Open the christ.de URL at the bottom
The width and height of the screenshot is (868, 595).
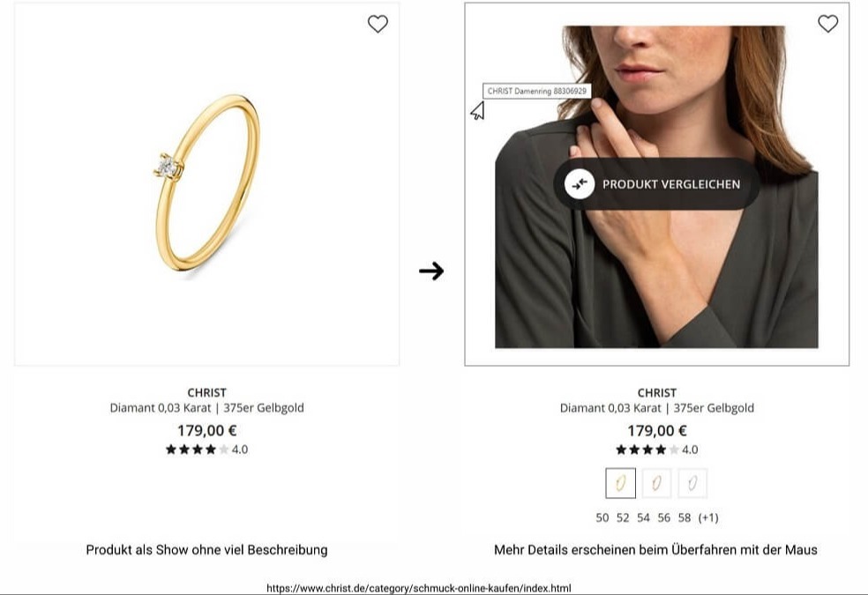coord(418,588)
